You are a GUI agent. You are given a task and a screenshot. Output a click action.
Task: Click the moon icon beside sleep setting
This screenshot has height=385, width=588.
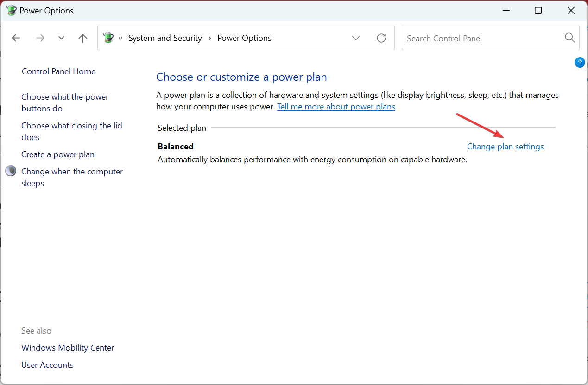click(x=11, y=171)
